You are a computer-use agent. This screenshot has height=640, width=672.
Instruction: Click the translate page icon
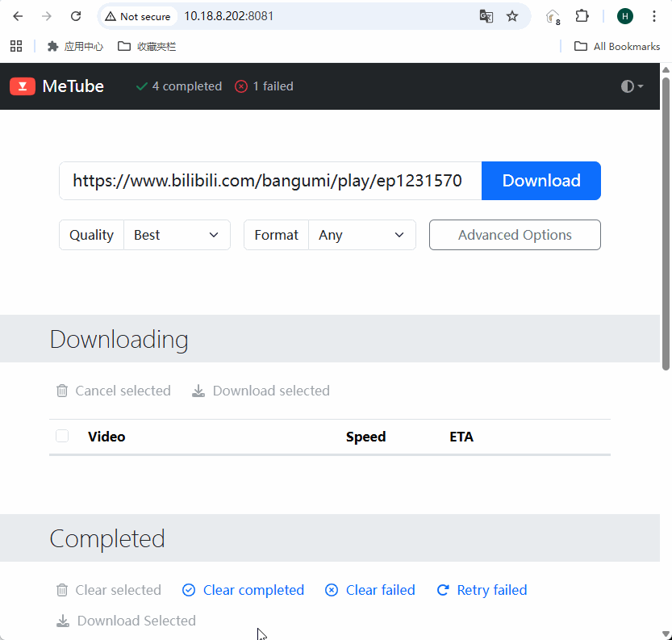tap(486, 16)
